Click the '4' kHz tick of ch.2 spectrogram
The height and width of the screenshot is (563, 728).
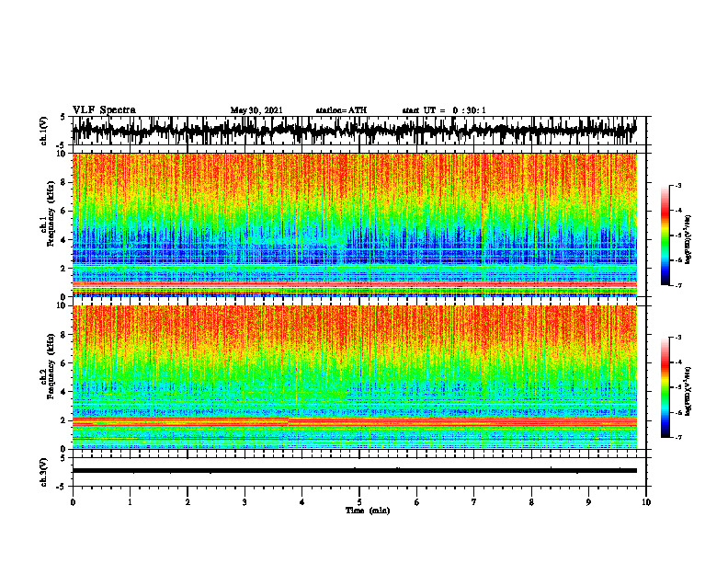click(63, 392)
